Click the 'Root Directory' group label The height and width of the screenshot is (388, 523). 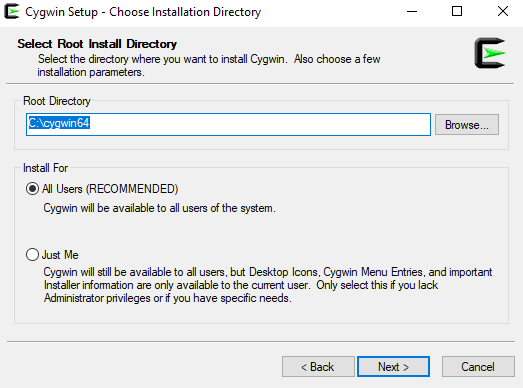[57, 101]
